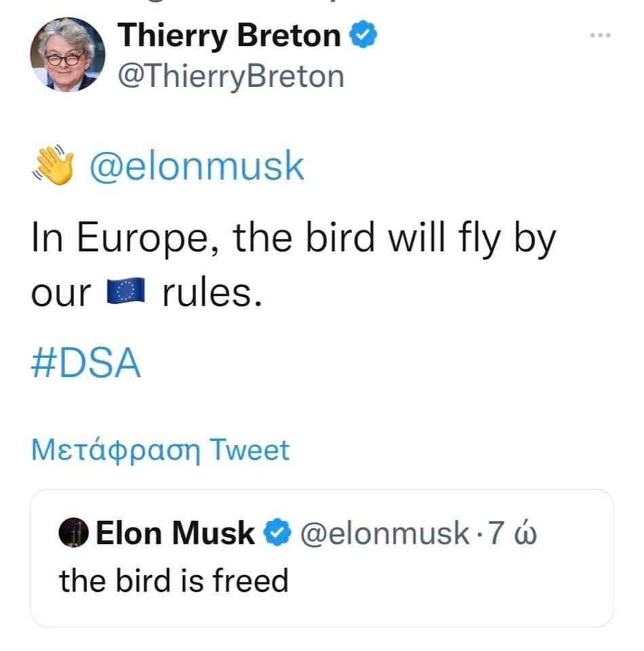Click the waving hand emoji
644x651 pixels.
[x=54, y=165]
